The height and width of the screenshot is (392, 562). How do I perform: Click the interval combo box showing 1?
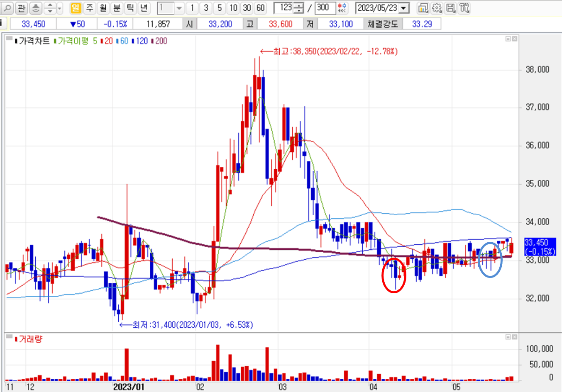166,8
